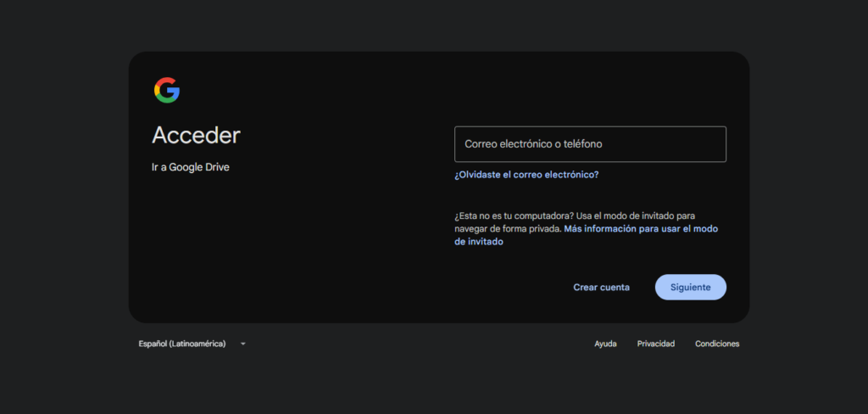
Task: Click the Acceder heading text
Action: [x=196, y=135]
